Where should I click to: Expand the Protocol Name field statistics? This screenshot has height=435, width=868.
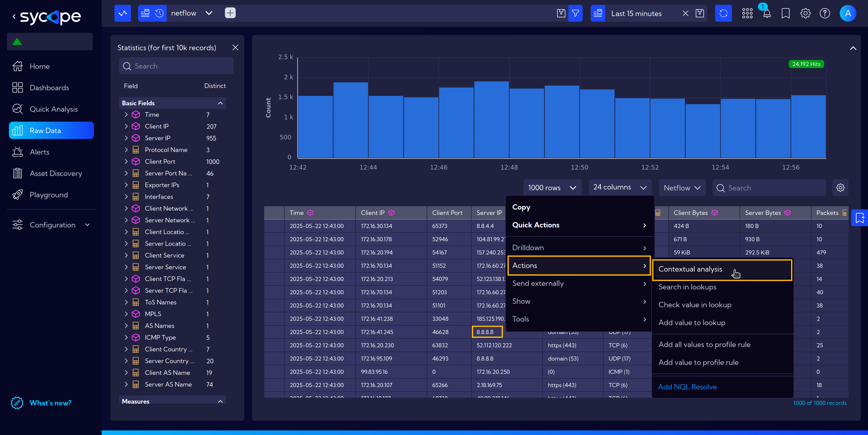tap(126, 150)
